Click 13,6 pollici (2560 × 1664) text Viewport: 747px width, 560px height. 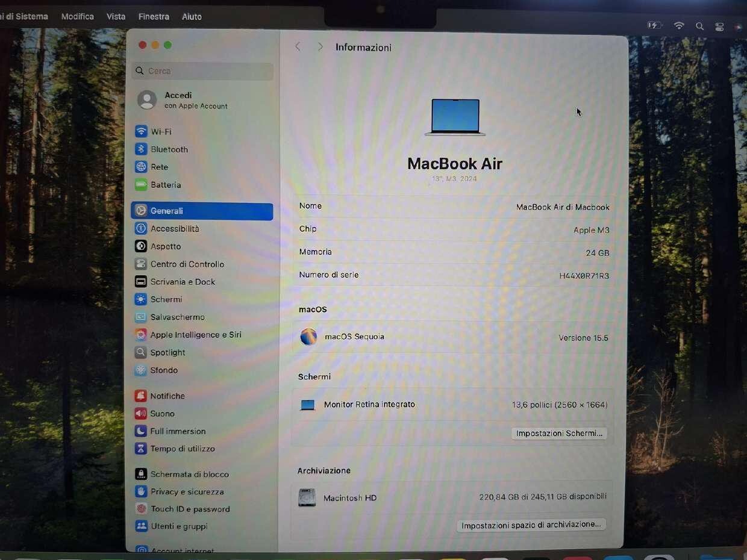(x=560, y=405)
